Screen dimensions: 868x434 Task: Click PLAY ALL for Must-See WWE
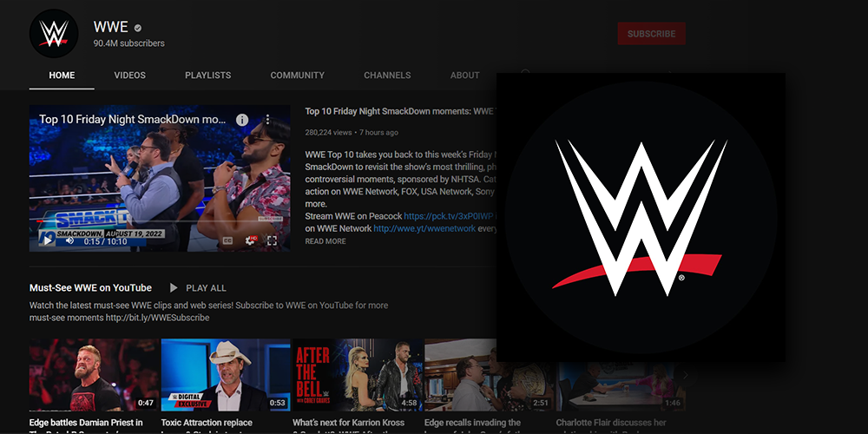pyautogui.click(x=206, y=288)
